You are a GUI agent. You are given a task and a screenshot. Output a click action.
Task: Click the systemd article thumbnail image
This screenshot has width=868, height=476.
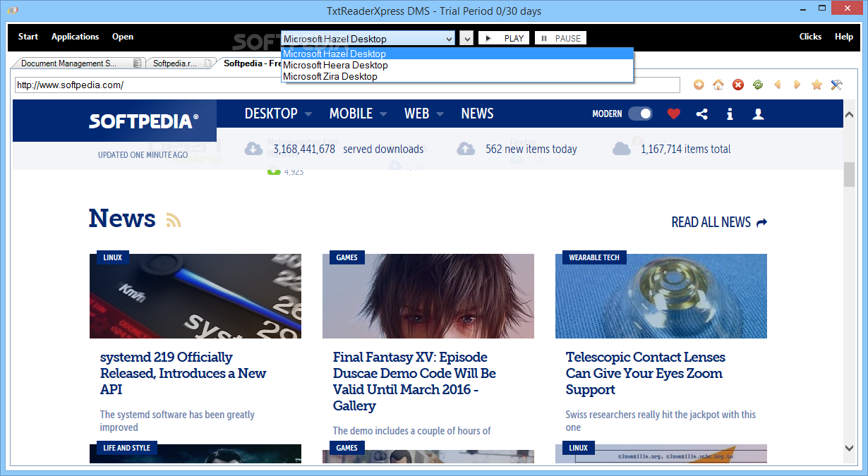195,296
